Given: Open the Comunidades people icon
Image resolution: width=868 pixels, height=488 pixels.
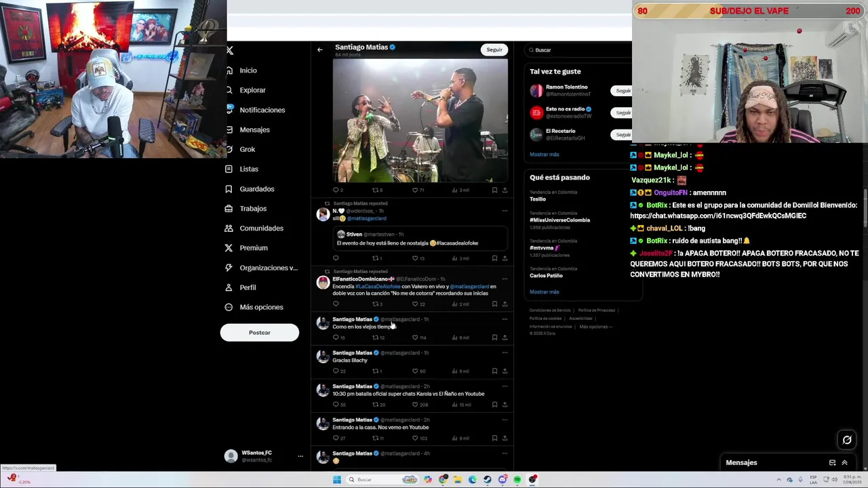Looking at the screenshot, I should coord(229,228).
